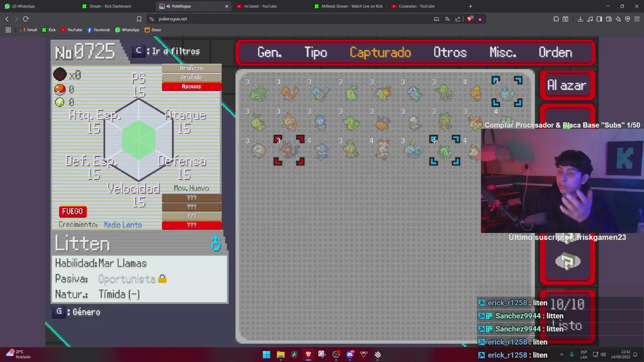
Task: Close the PokéRogue tab
Action: click(226, 6)
